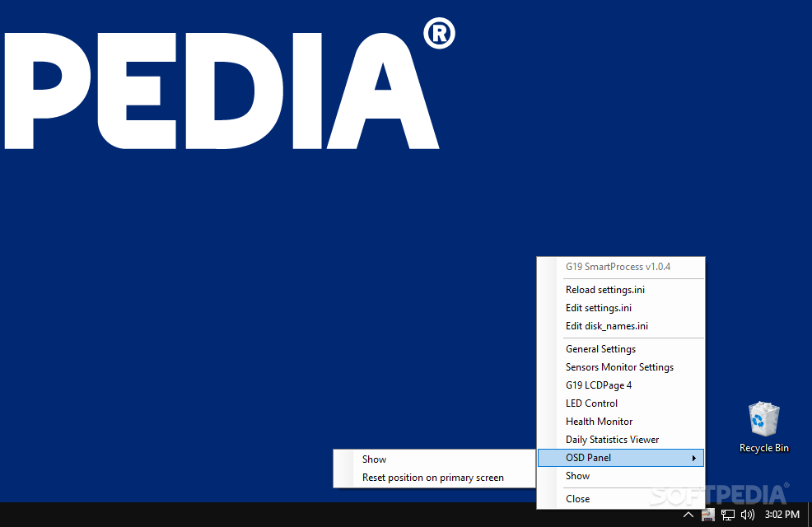Select Edit settings.ini menu entry
The width and height of the screenshot is (812, 527).
(621, 308)
